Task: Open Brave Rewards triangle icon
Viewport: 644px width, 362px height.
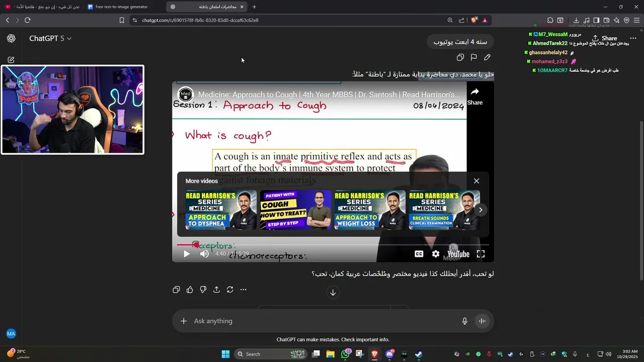Action: [x=485, y=20]
